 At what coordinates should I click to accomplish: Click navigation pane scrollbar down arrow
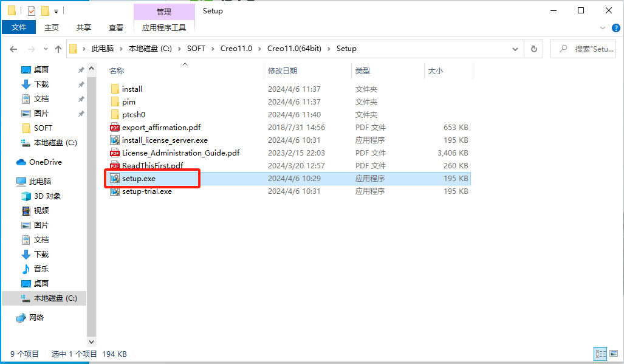click(x=92, y=342)
